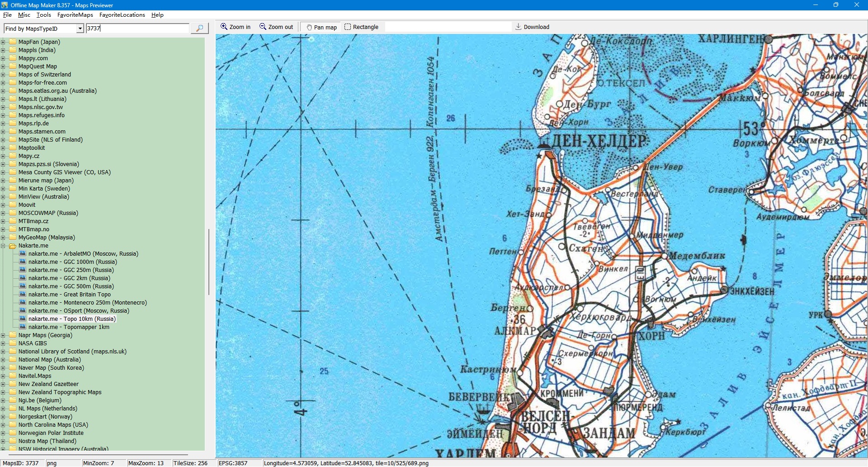Click the Norgeskart (Norway) folder icon
The image size is (868, 467).
click(x=13, y=417)
